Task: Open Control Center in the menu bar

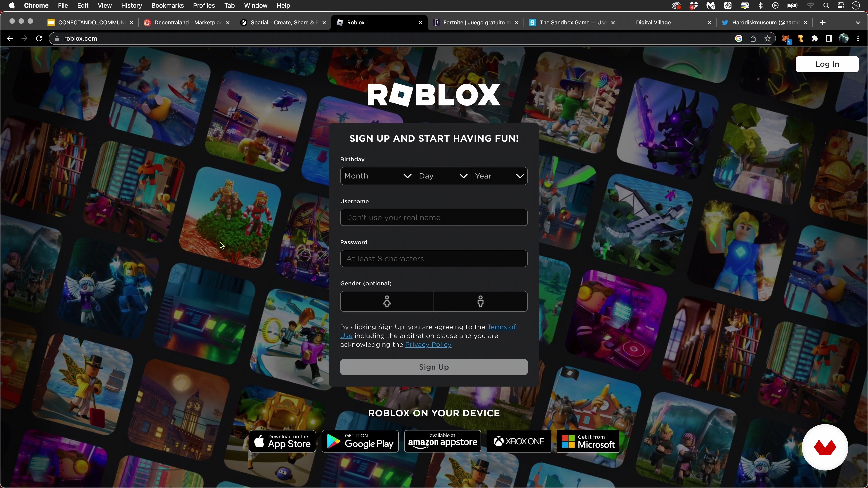Action: [x=841, y=5]
